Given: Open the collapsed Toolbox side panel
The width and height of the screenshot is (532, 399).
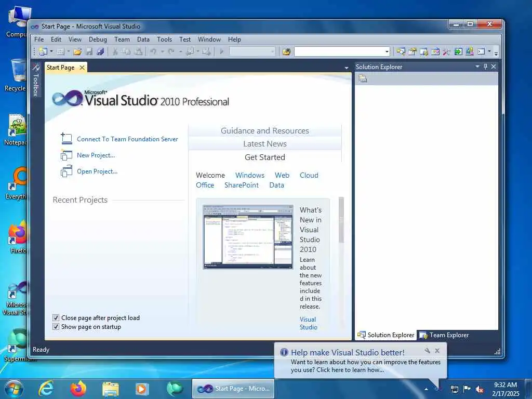Looking at the screenshot, I should pos(36,81).
